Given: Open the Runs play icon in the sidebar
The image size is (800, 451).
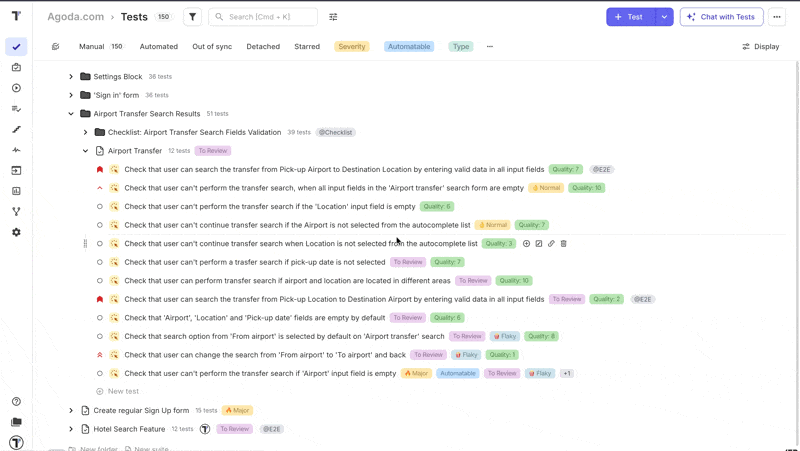Looking at the screenshot, I should pyautogui.click(x=16, y=88).
